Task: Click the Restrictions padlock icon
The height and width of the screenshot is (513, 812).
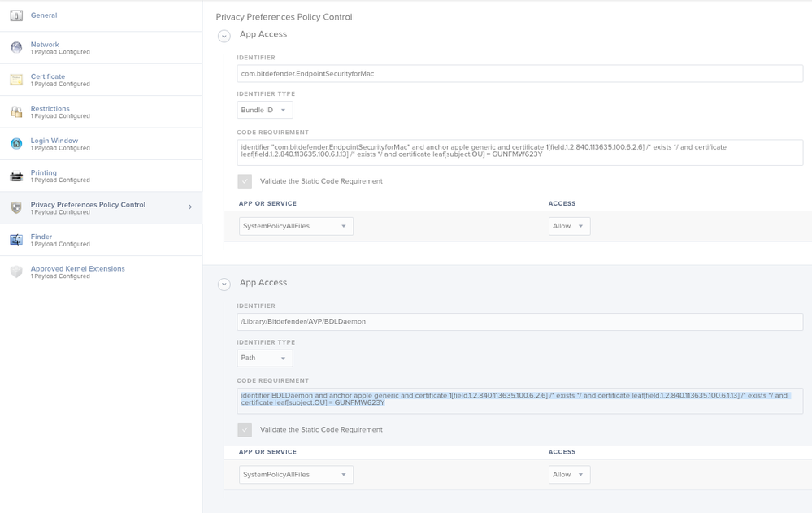Action: point(16,112)
